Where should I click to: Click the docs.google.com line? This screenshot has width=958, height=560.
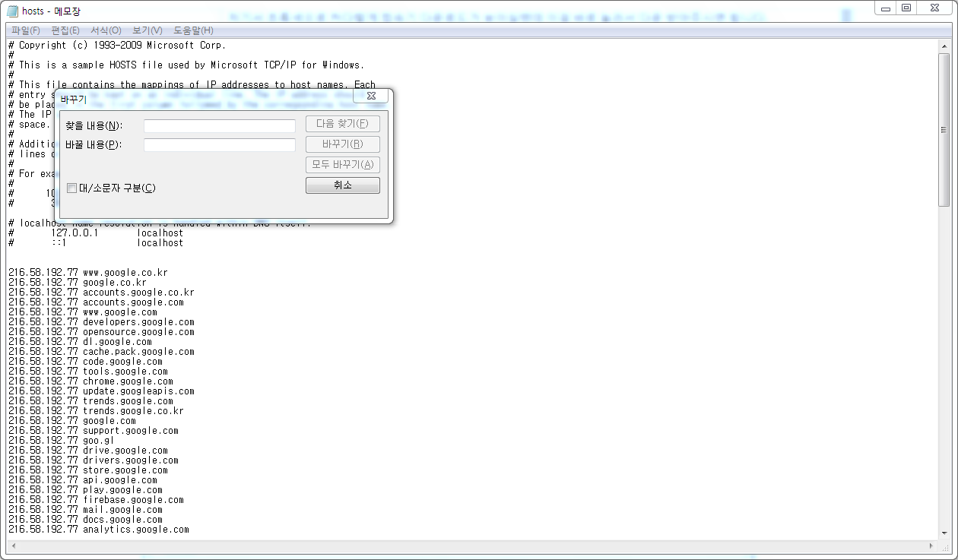coord(85,519)
